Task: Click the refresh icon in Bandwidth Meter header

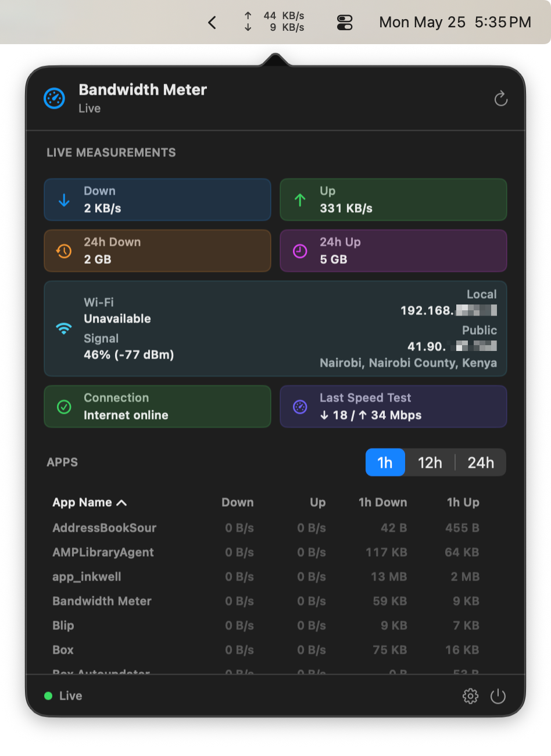Action: pyautogui.click(x=500, y=99)
